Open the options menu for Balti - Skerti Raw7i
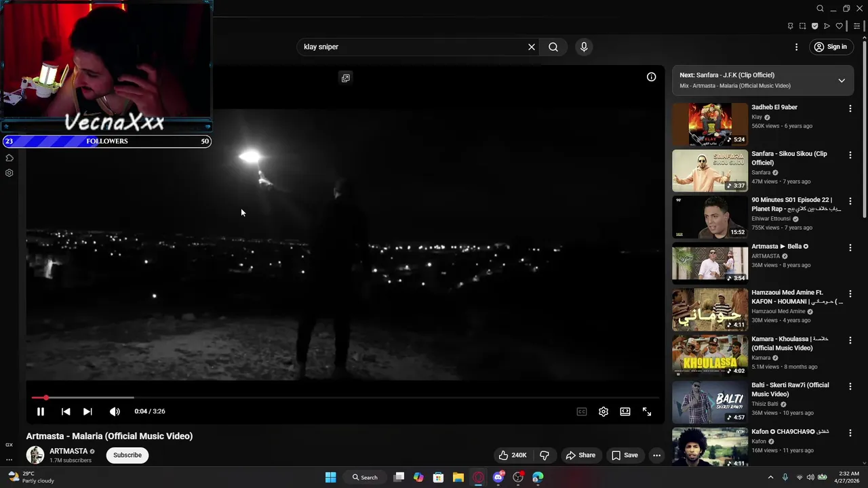 tap(850, 386)
